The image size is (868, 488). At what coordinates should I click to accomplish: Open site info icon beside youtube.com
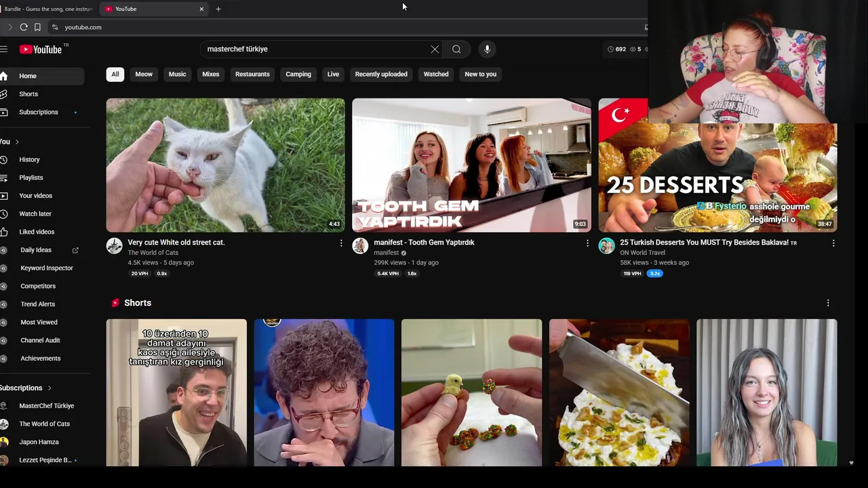55,27
